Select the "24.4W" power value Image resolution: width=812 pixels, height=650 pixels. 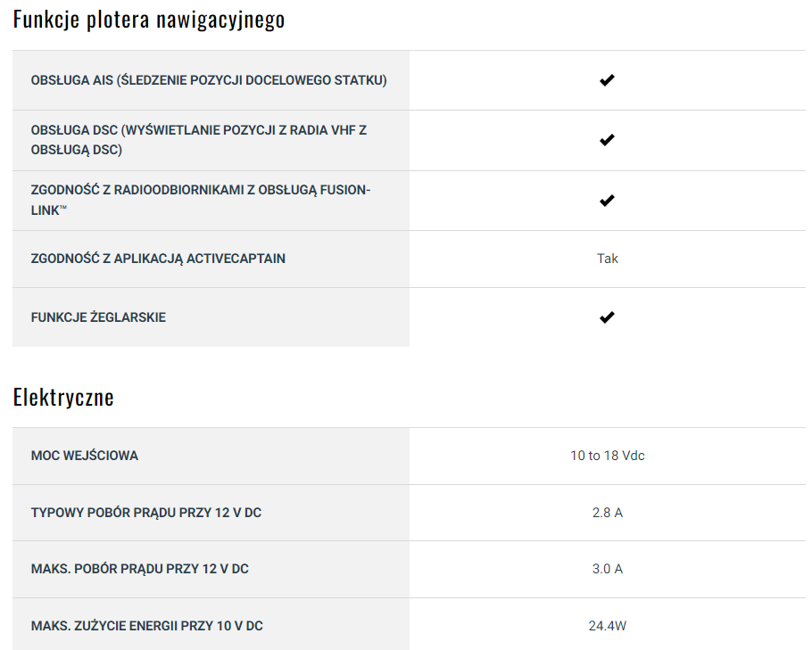[608, 626]
